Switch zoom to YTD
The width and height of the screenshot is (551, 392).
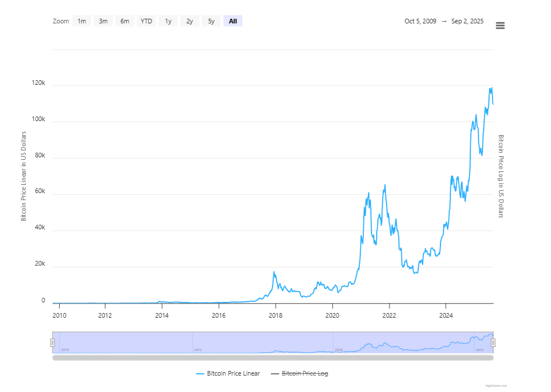coord(146,21)
